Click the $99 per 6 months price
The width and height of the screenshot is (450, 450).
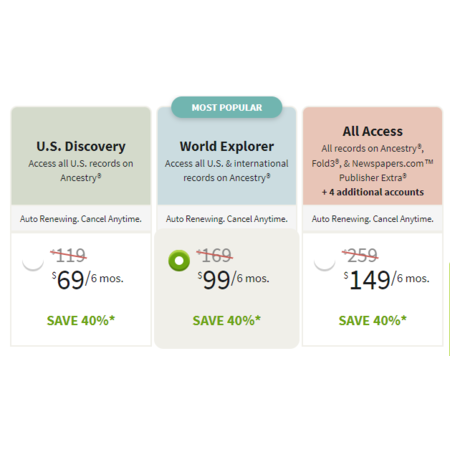[233, 279]
